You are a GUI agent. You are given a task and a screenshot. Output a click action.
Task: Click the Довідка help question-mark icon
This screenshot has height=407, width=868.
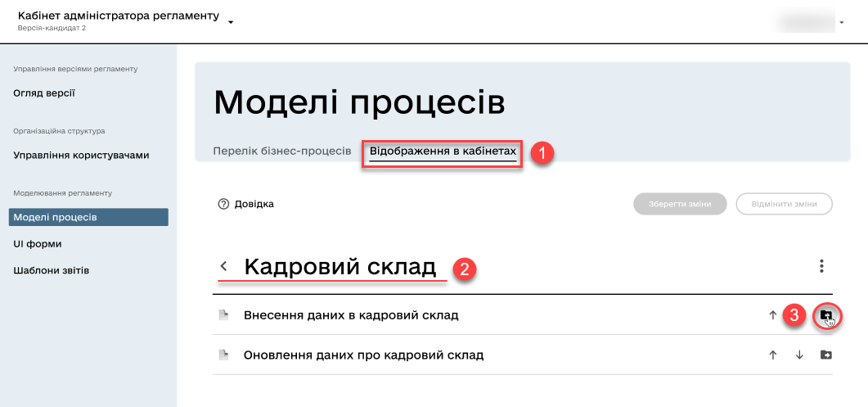[223, 204]
